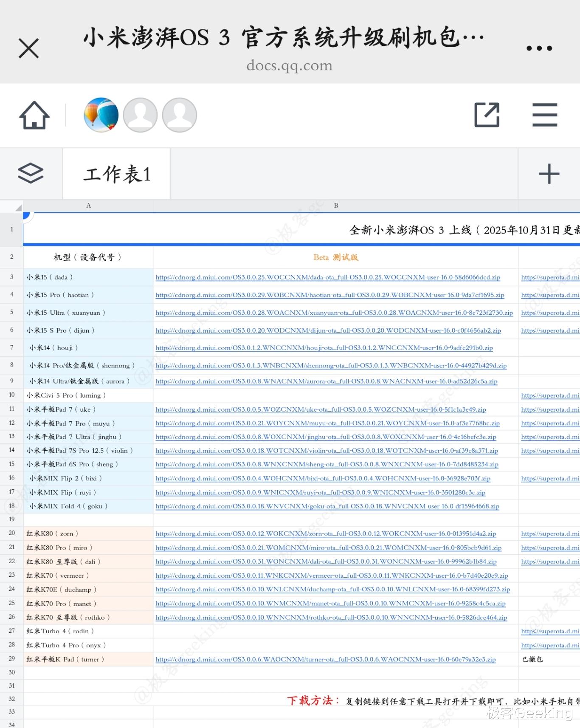This screenshot has height=728, width=580.
Task: Click the red 下载方法 text
Action: (x=313, y=700)
